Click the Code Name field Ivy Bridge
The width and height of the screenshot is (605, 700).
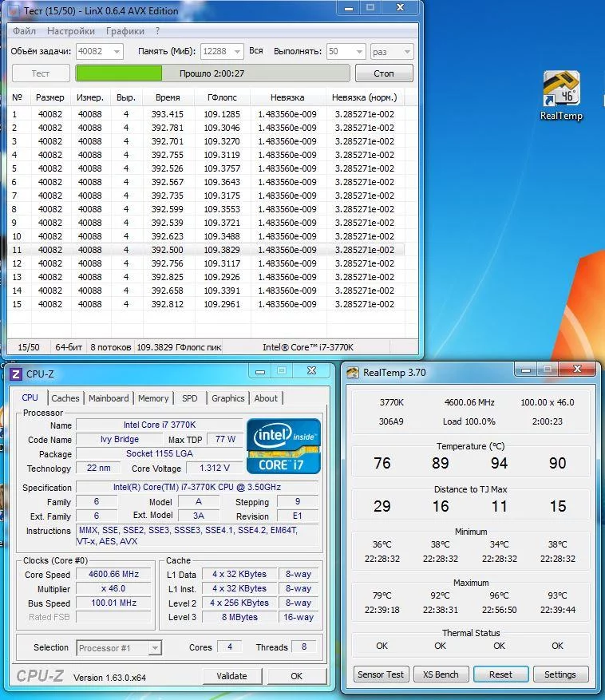[120, 439]
